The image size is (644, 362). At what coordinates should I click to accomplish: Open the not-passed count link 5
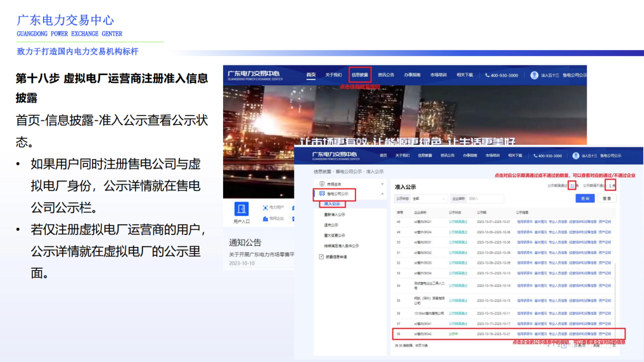click(x=610, y=185)
